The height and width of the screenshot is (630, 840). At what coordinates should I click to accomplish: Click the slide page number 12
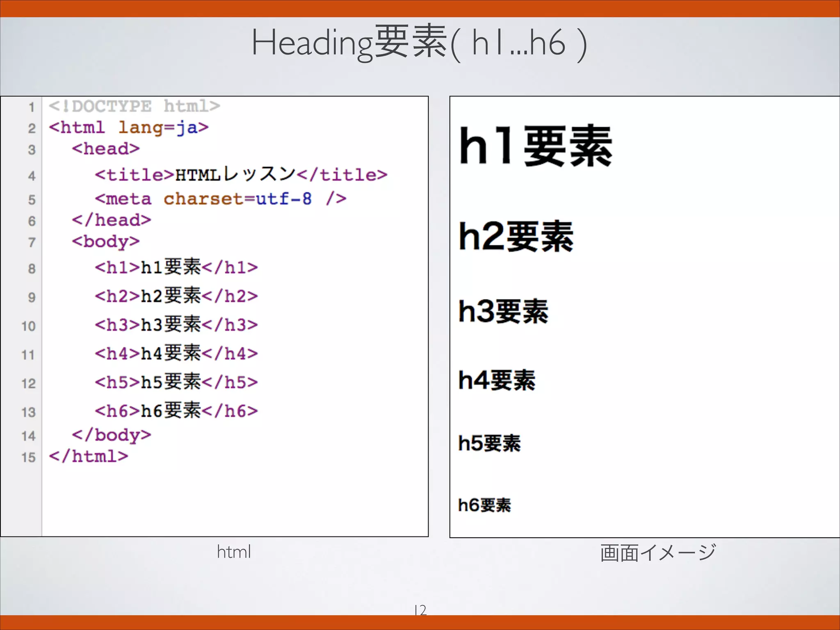tap(420, 609)
